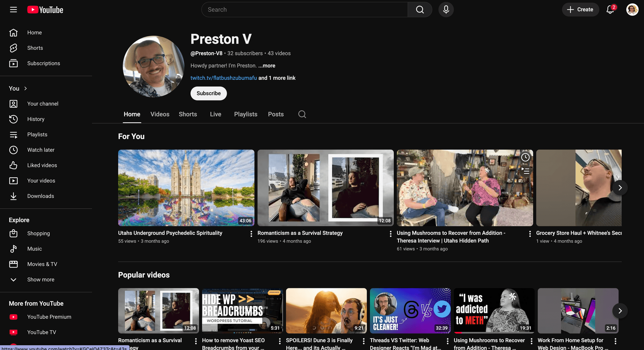Open Movies & TV

[x=46, y=264]
